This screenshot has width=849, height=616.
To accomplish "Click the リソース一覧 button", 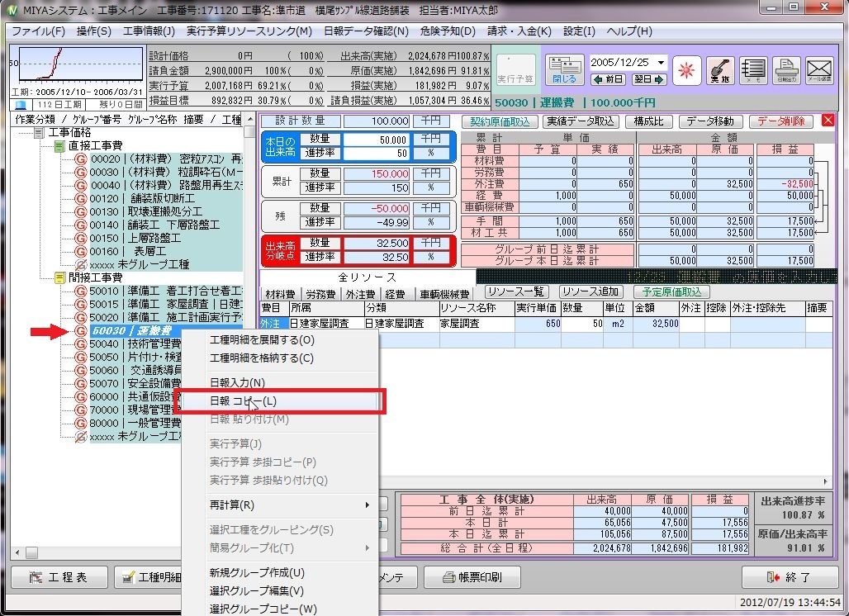I will 516,292.
